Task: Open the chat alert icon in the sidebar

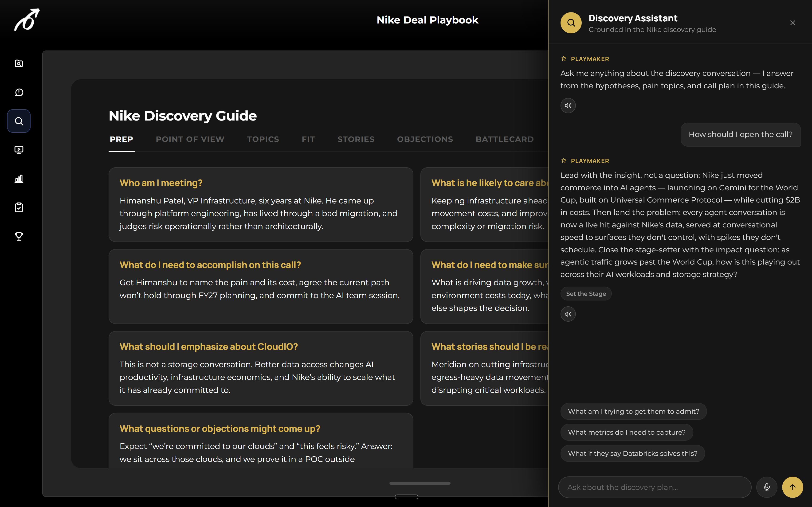Action: pos(19,92)
